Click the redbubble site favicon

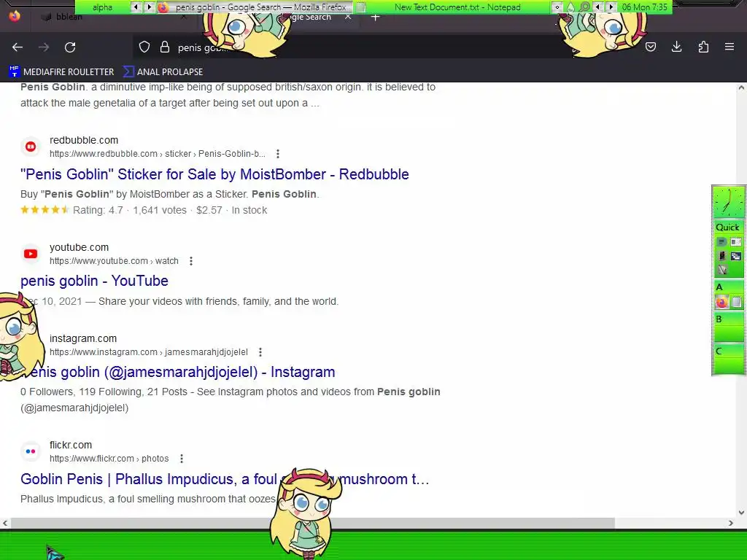31,147
